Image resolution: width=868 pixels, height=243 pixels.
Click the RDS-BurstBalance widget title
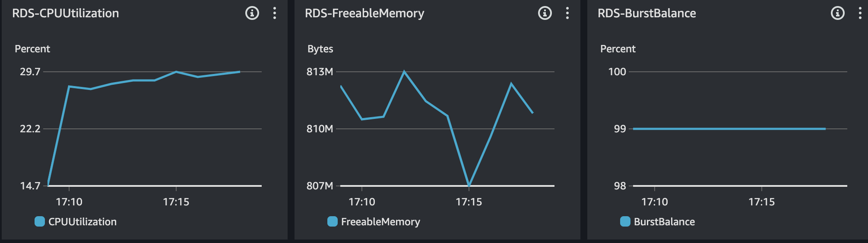coord(647,13)
